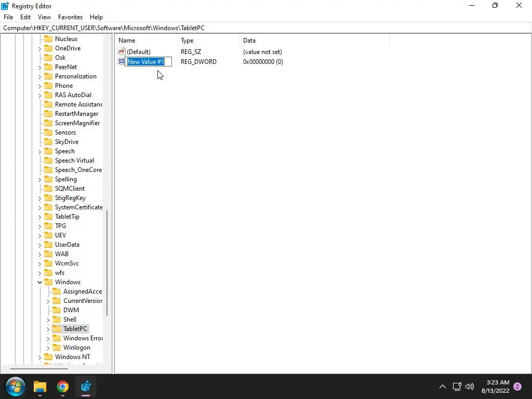Expand the RAS AutoDial key

(x=39, y=96)
